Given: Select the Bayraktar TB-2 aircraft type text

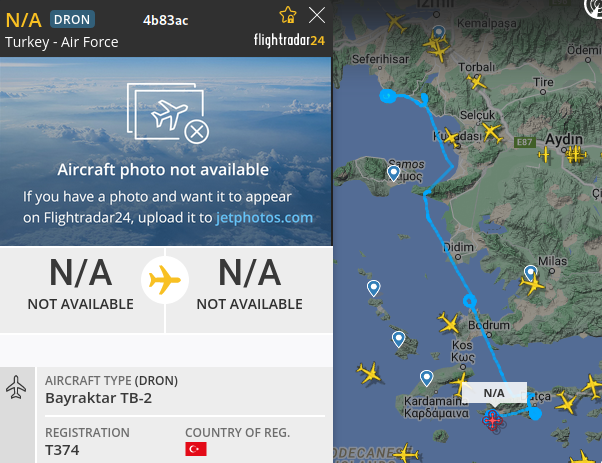Looking at the screenshot, I should [x=98, y=398].
